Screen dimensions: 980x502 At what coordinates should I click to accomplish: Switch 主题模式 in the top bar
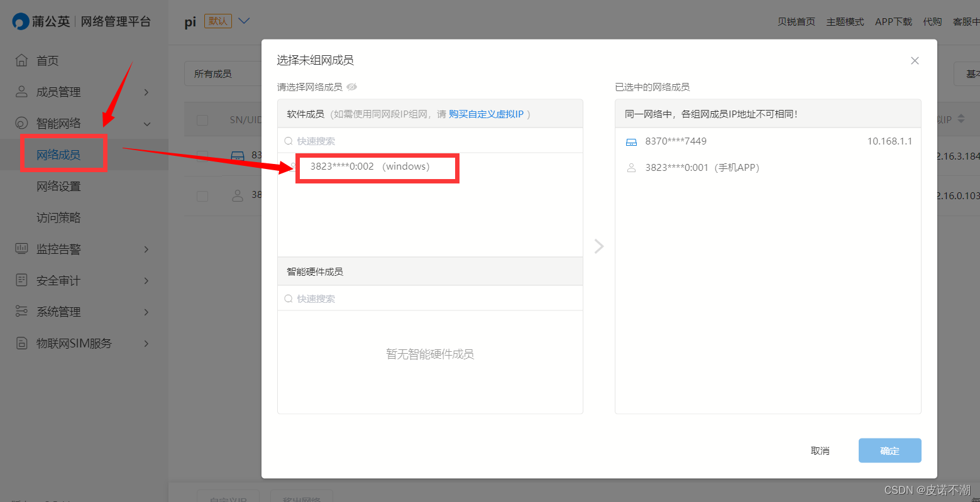pos(845,21)
